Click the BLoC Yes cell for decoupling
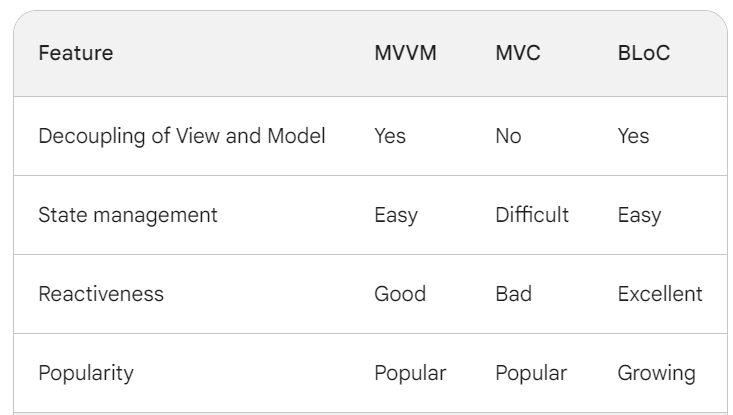733x415 pixels. pyautogui.click(x=633, y=136)
